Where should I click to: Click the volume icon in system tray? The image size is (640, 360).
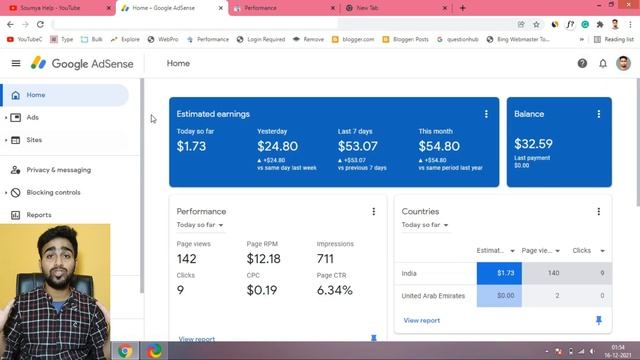coord(591,351)
